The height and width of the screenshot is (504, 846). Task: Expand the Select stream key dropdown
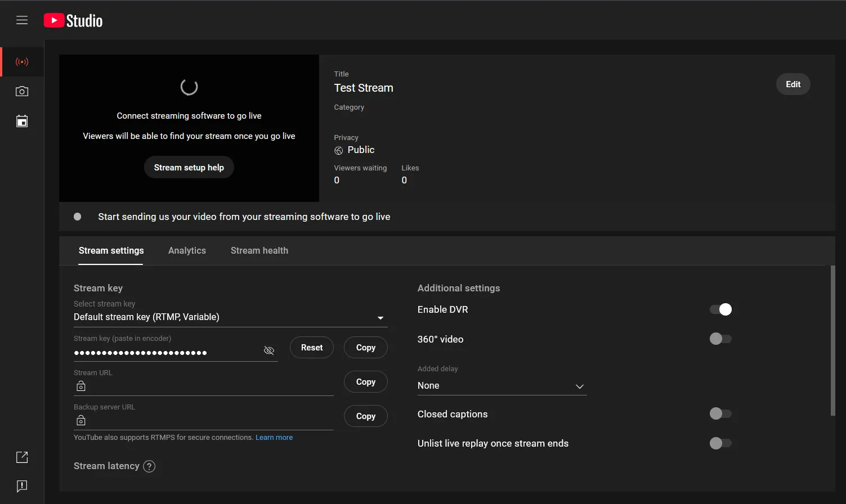click(x=230, y=317)
